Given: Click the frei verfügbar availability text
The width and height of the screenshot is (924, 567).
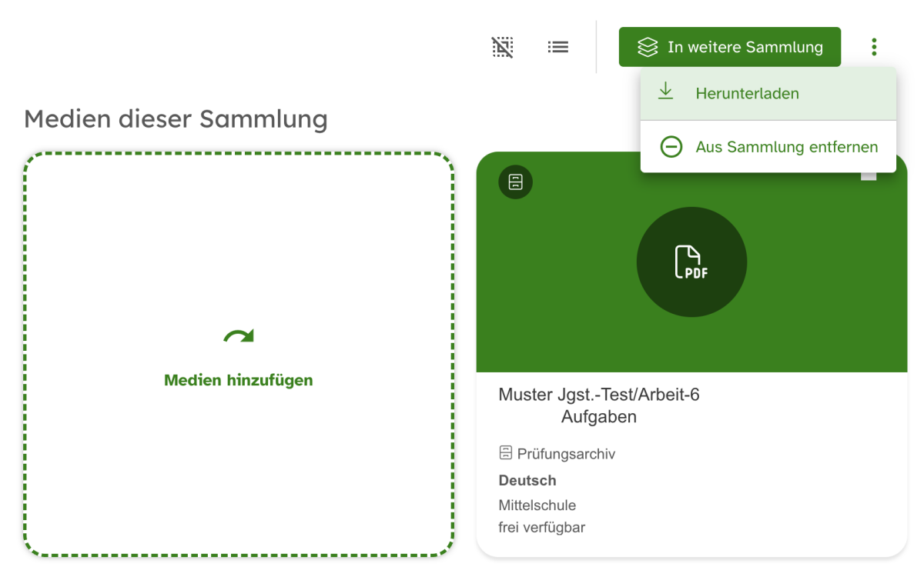Looking at the screenshot, I should coord(542,528).
